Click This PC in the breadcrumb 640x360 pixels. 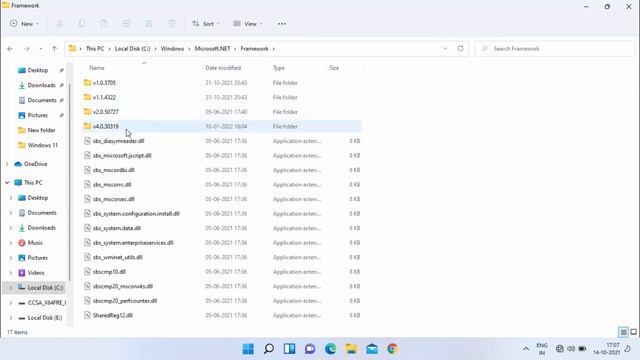click(x=95, y=49)
